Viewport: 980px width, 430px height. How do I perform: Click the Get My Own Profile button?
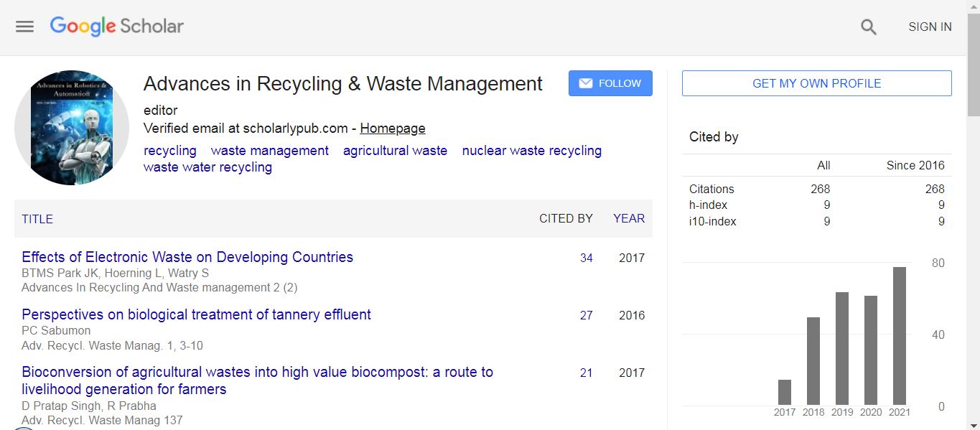point(816,83)
